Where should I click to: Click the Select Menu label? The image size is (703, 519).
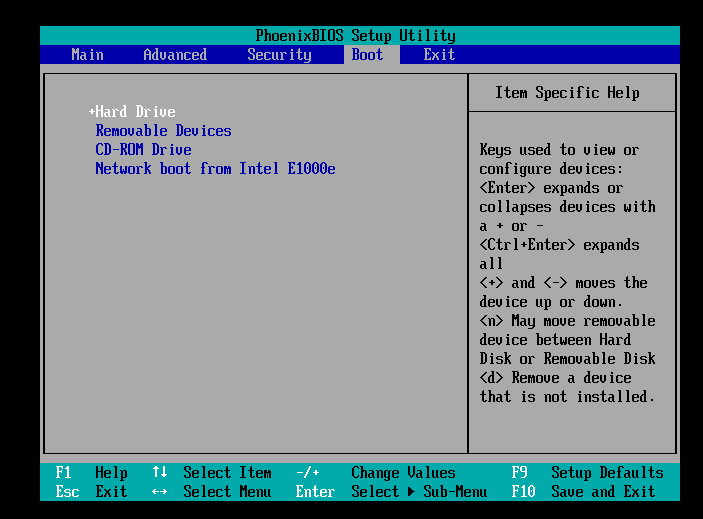tap(227, 492)
